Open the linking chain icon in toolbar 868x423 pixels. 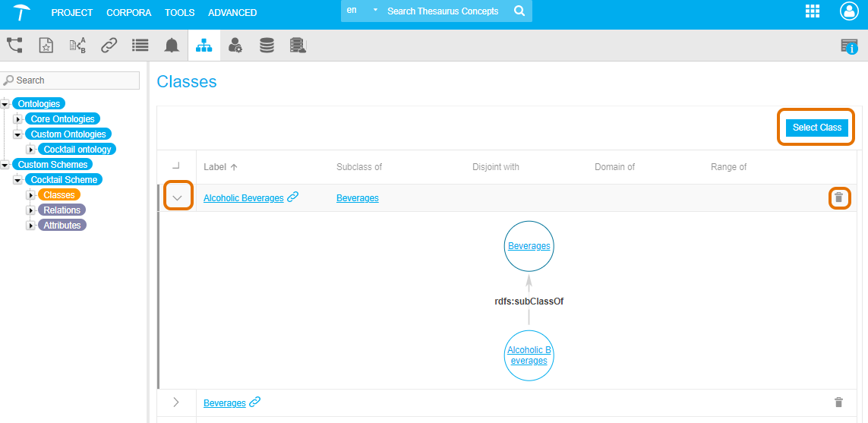pyautogui.click(x=109, y=46)
